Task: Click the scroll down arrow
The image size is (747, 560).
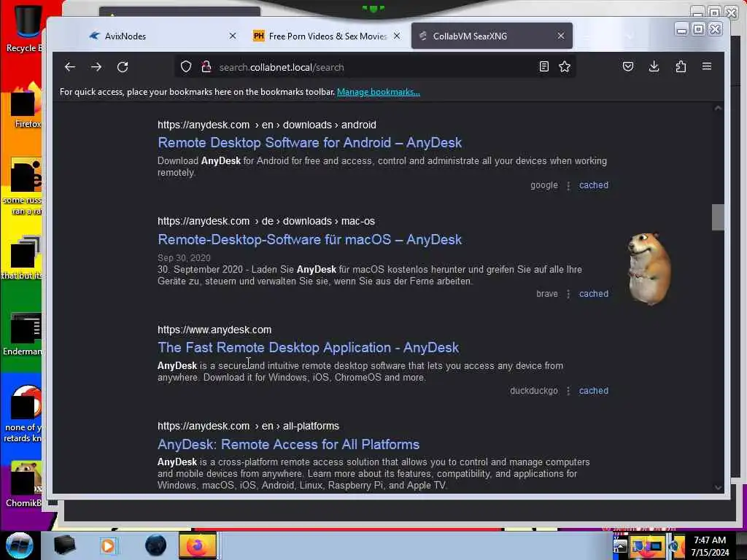Action: point(718,487)
